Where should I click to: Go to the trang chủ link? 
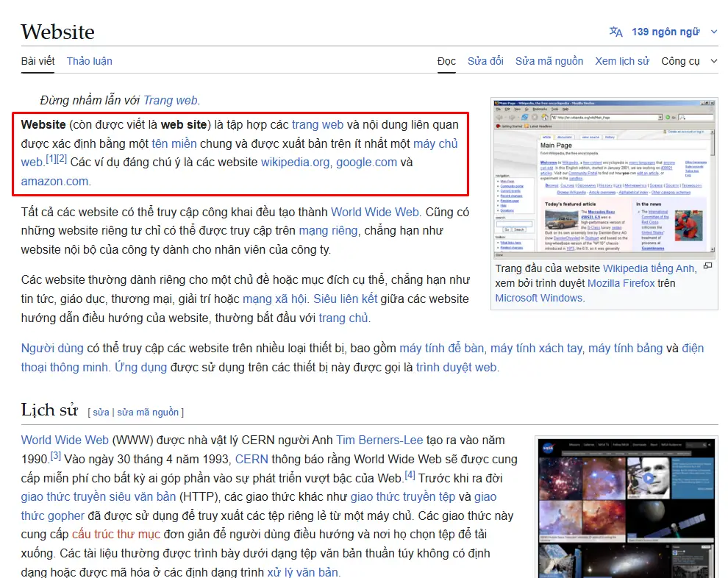[343, 318]
